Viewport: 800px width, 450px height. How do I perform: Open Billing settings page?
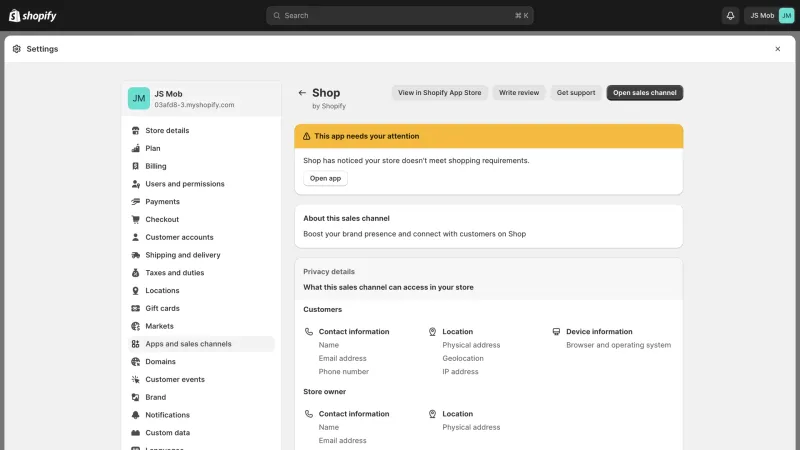click(x=202, y=166)
